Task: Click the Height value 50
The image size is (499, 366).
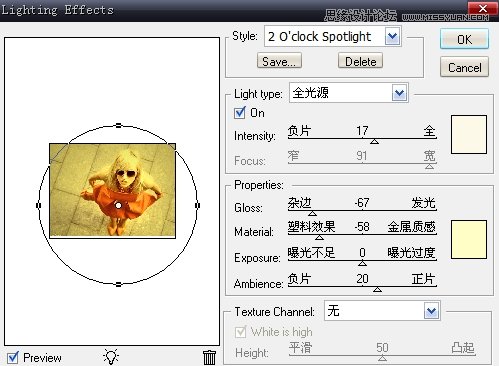Action: [382, 348]
